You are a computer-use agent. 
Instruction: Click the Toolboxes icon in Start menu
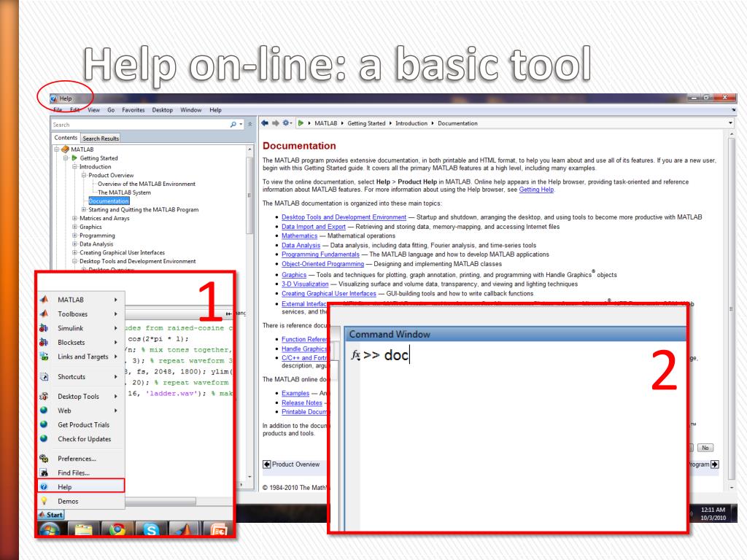44,314
